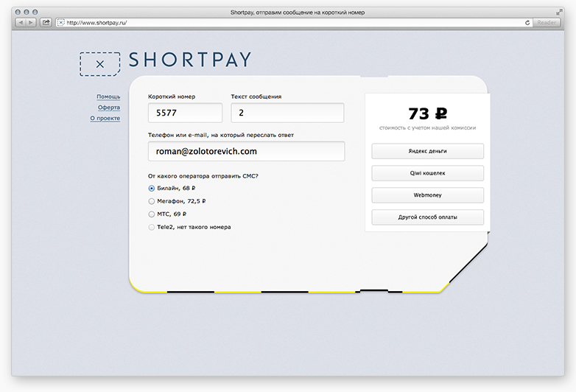
Task: Close the browser window with the first traffic-light button
Action: (x=18, y=12)
